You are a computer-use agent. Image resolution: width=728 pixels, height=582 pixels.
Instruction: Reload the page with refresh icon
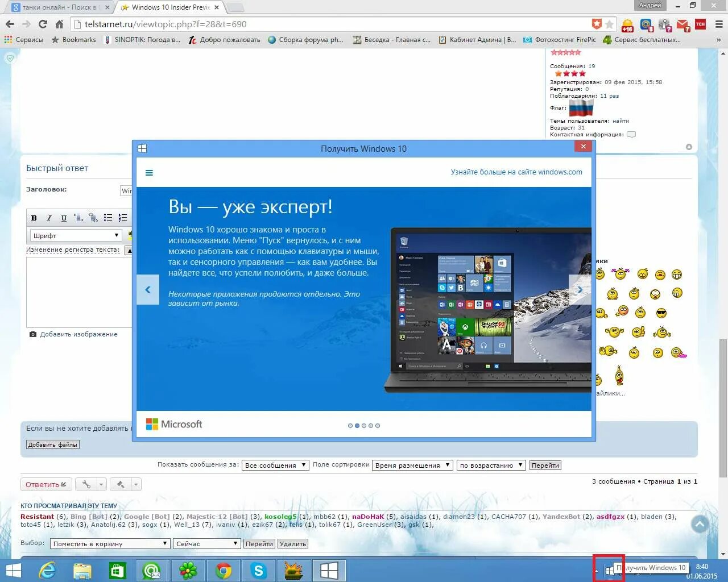(43, 24)
